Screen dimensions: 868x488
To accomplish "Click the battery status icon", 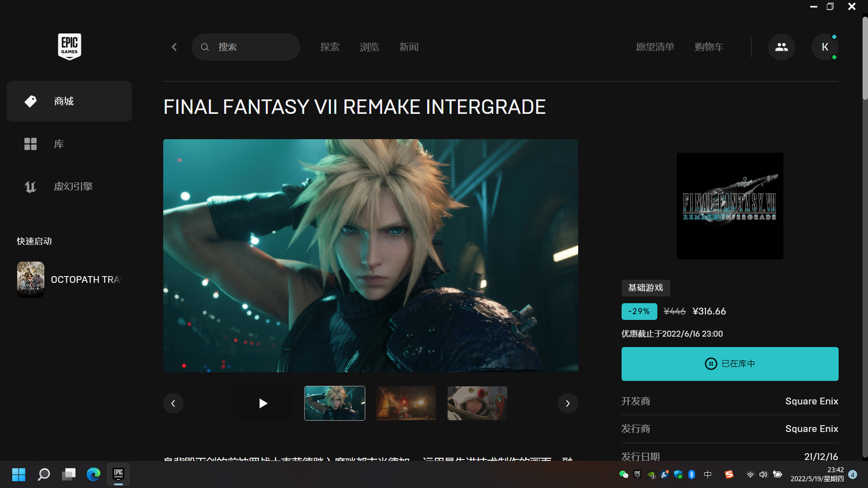I will (778, 474).
